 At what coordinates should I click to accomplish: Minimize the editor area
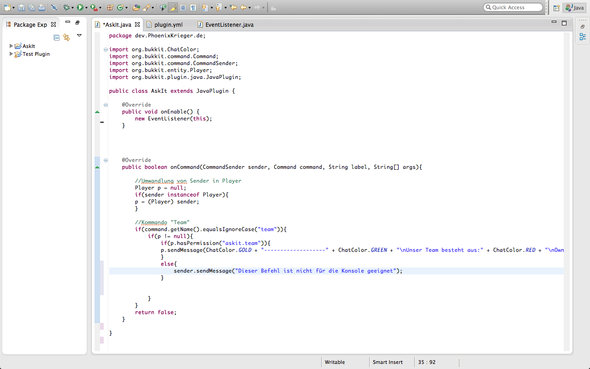click(x=554, y=22)
